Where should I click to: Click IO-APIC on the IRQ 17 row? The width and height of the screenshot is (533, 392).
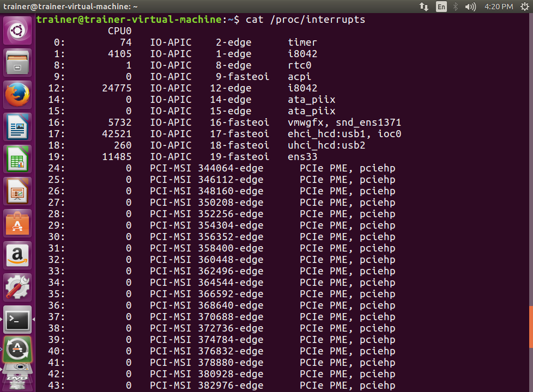pyautogui.click(x=171, y=134)
